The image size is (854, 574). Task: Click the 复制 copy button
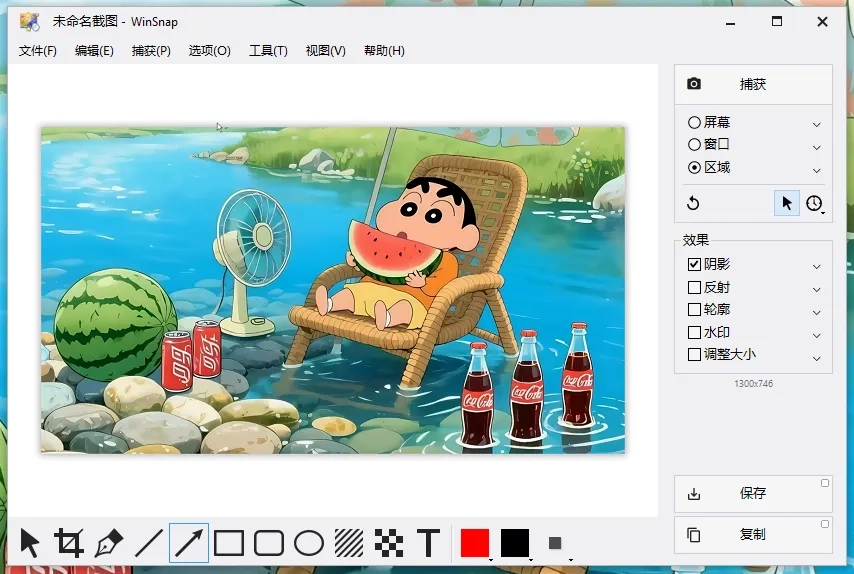[753, 535]
